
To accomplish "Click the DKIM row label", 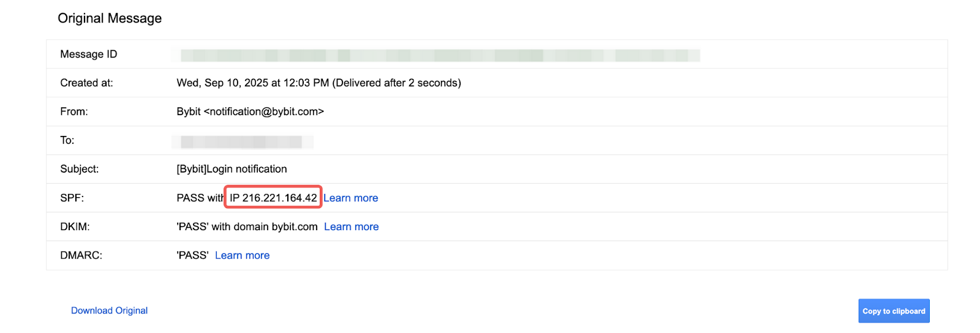I will (75, 226).
